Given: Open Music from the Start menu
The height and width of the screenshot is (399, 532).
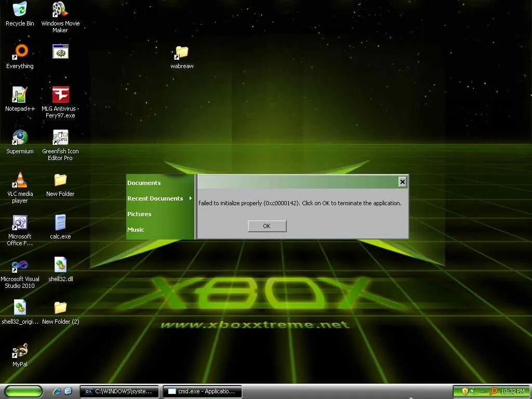Looking at the screenshot, I should tap(136, 230).
